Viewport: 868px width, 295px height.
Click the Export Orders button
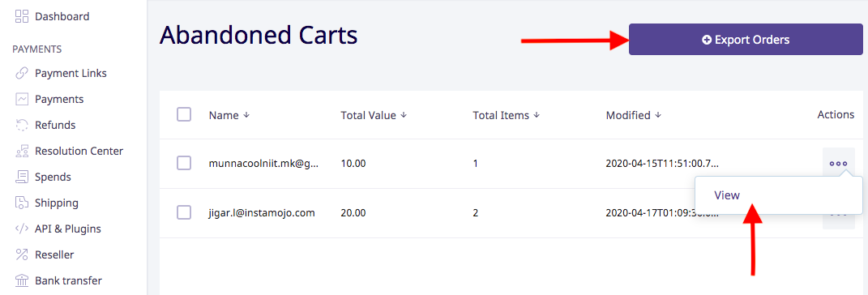[746, 39]
